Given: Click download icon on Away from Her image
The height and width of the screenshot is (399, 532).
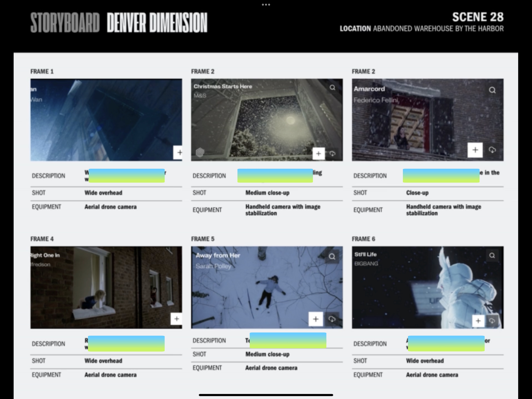Looking at the screenshot, I should tap(332, 319).
